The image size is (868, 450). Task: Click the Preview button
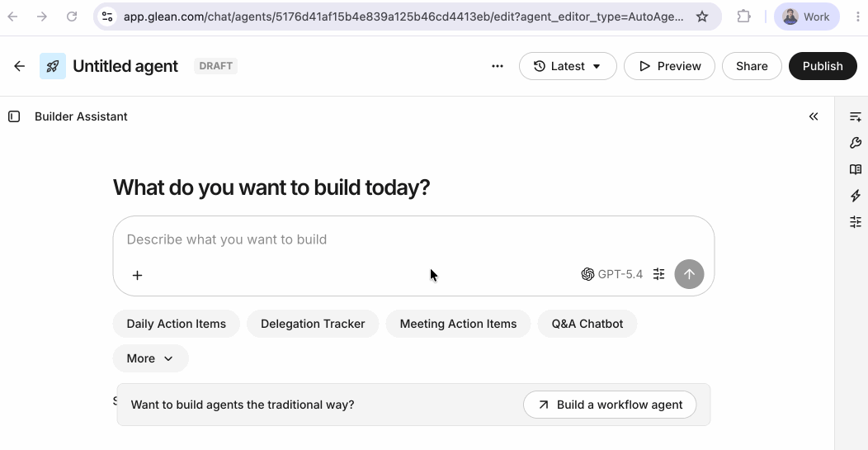pos(669,66)
